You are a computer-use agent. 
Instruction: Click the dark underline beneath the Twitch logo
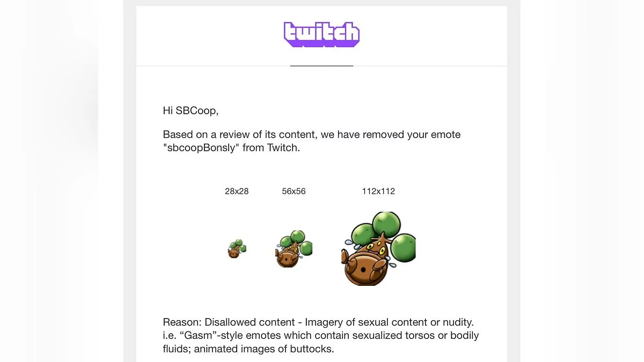pyautogui.click(x=321, y=66)
